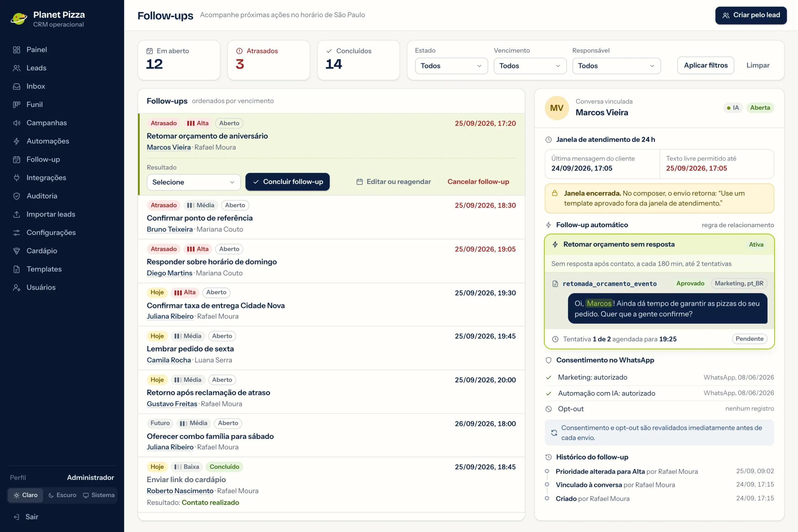Go to Follow-up in sidebar menu
798x532 pixels.
point(43,159)
